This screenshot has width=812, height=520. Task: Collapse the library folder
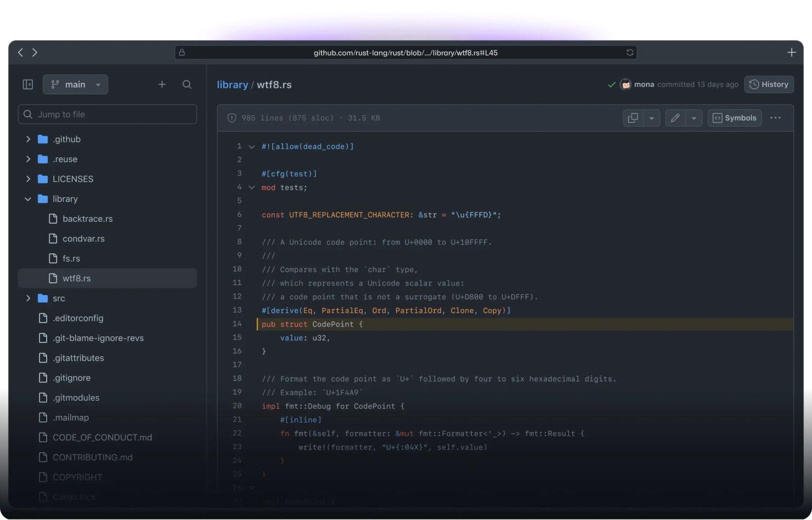click(x=28, y=199)
